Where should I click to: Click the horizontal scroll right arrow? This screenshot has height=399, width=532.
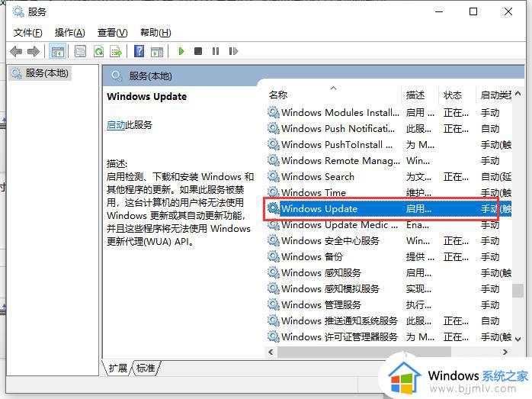coord(505,352)
